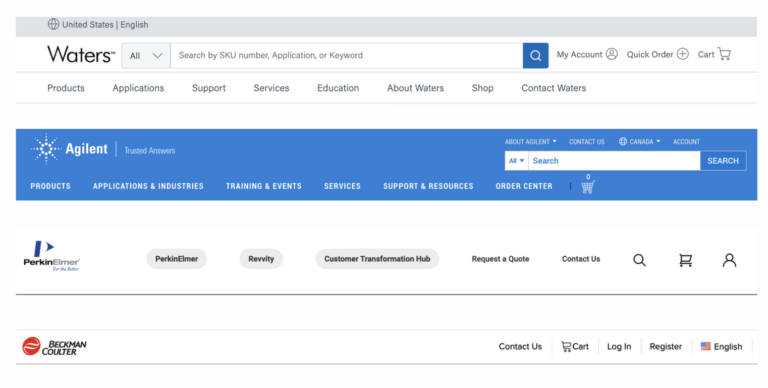Focus the Search by SKU number field

(x=346, y=55)
